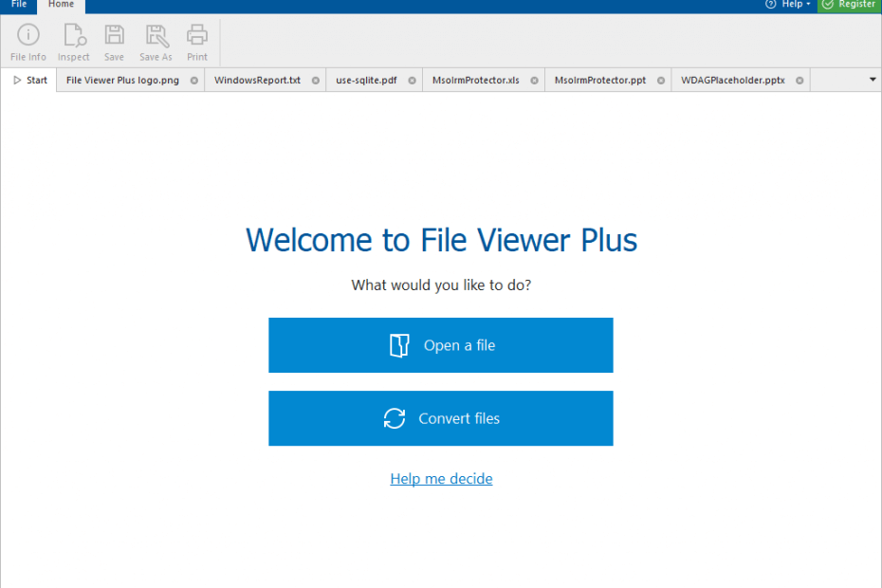The width and height of the screenshot is (882, 588).
Task: Switch to the Home ribbon tab
Action: pyautogui.click(x=61, y=5)
